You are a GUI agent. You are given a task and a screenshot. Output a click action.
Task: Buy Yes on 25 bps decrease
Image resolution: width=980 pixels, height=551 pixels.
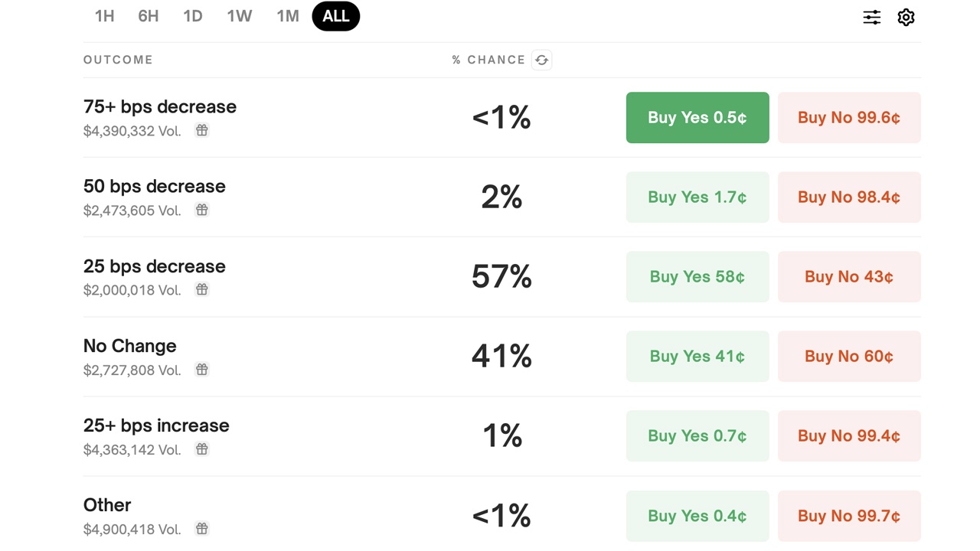pos(697,276)
